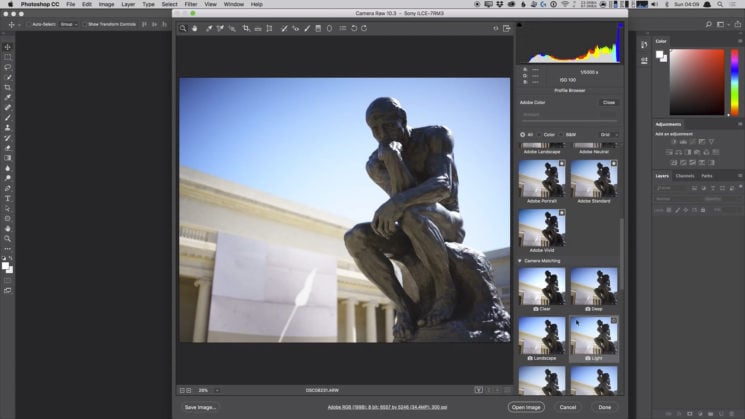Viewport: 745px width, 419px height.
Task: Click the Open Image button
Action: (x=527, y=407)
